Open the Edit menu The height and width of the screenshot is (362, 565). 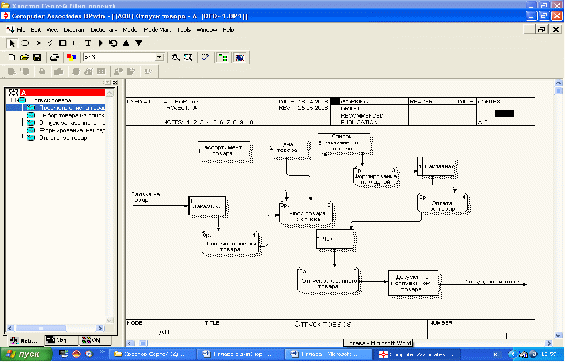coord(35,30)
